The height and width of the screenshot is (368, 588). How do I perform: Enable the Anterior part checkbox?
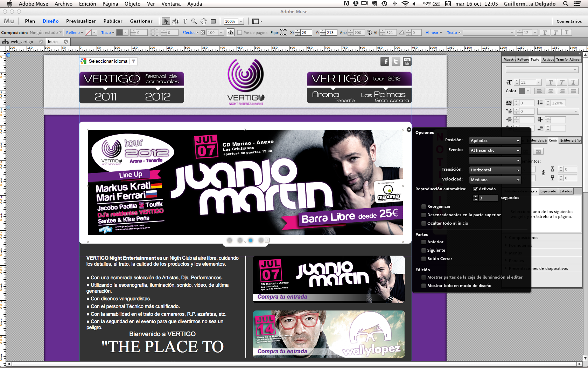pos(423,242)
